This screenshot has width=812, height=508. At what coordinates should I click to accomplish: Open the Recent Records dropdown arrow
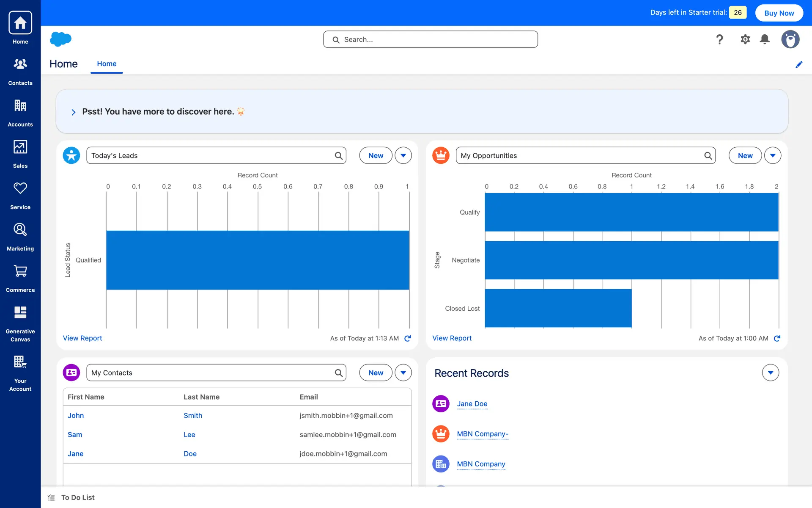(770, 373)
